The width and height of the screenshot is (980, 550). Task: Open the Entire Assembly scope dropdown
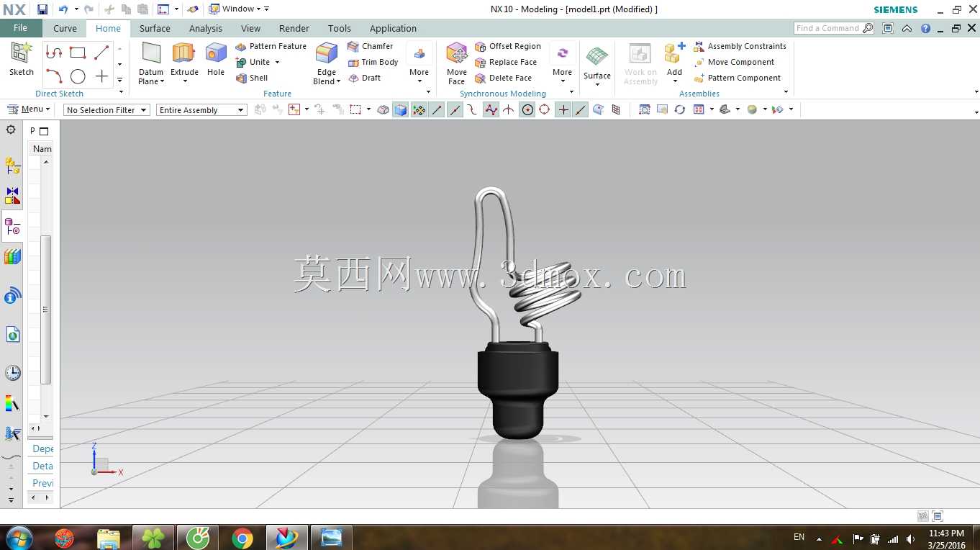(x=201, y=110)
